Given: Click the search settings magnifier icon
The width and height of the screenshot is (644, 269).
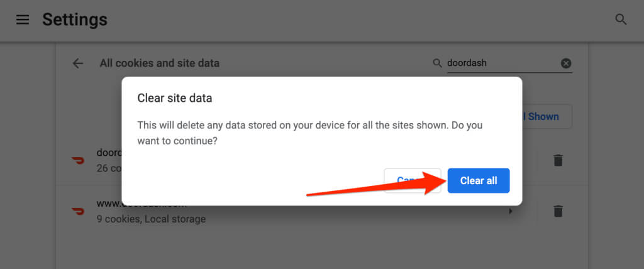Looking at the screenshot, I should 621,19.
